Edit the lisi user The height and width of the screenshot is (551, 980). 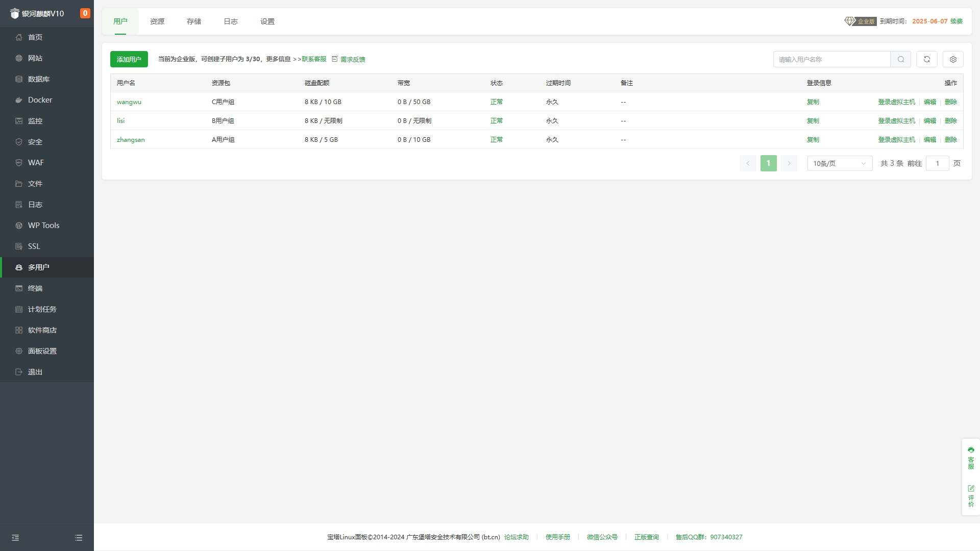pos(930,121)
